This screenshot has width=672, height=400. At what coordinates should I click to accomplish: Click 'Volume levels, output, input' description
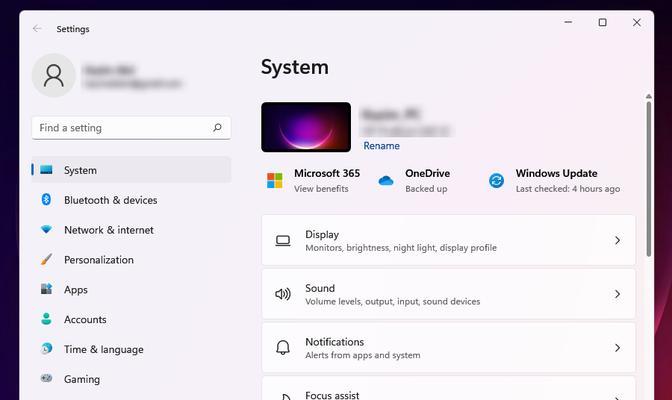point(393,301)
